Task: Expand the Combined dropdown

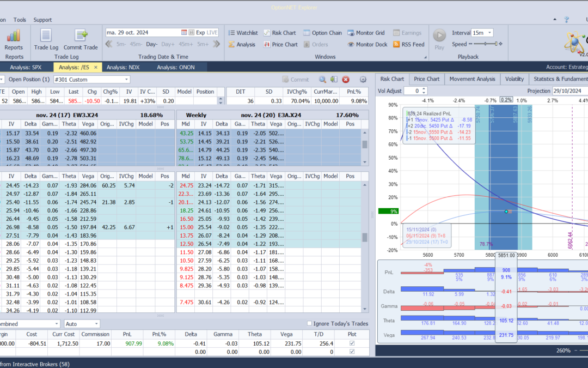Action: click(57, 324)
